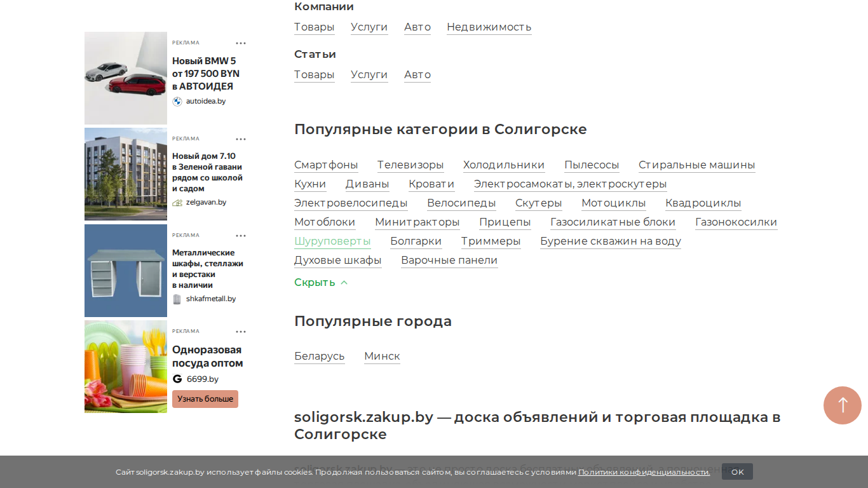Screen dimensions: 868x488
Task: Visit the Минитракторы category
Action: (x=417, y=222)
